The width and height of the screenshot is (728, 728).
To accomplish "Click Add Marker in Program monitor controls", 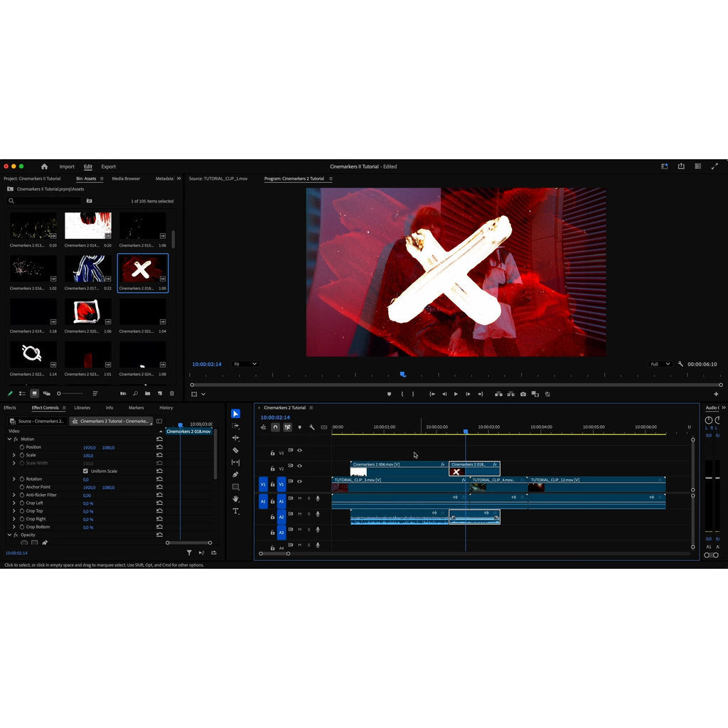I will point(389,394).
